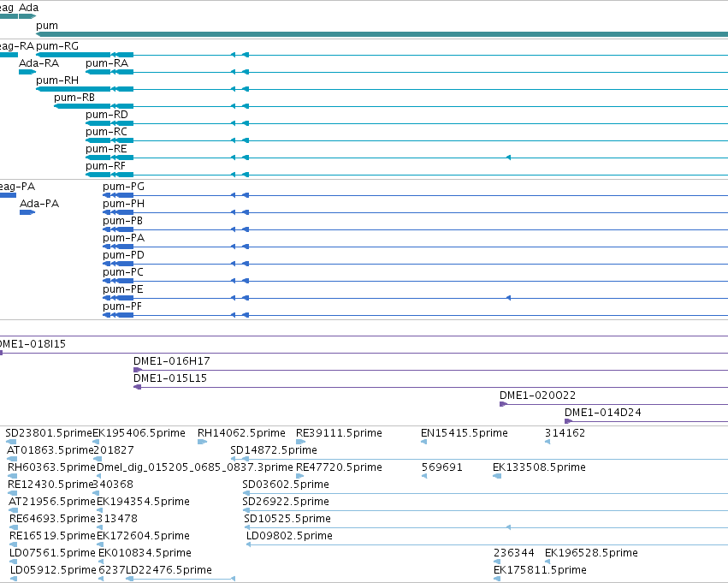Select the 236344 feature label
The height and width of the screenshot is (583, 728).
click(514, 553)
